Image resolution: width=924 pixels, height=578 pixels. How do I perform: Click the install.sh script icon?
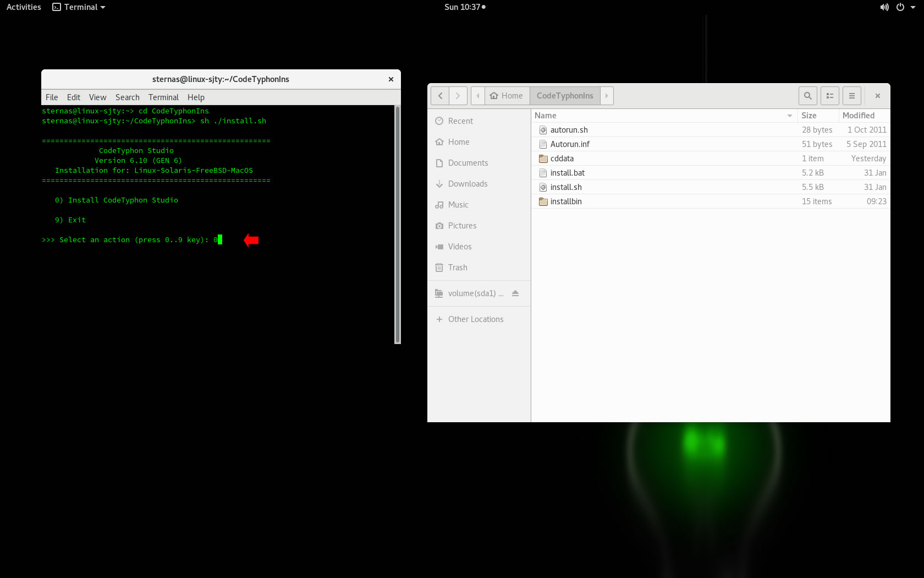tap(543, 187)
